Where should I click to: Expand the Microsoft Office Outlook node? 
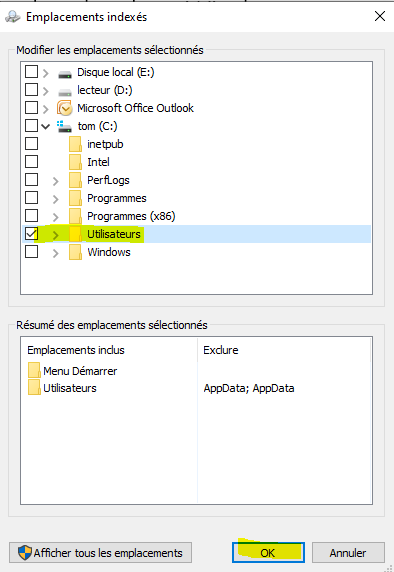tap(45, 109)
